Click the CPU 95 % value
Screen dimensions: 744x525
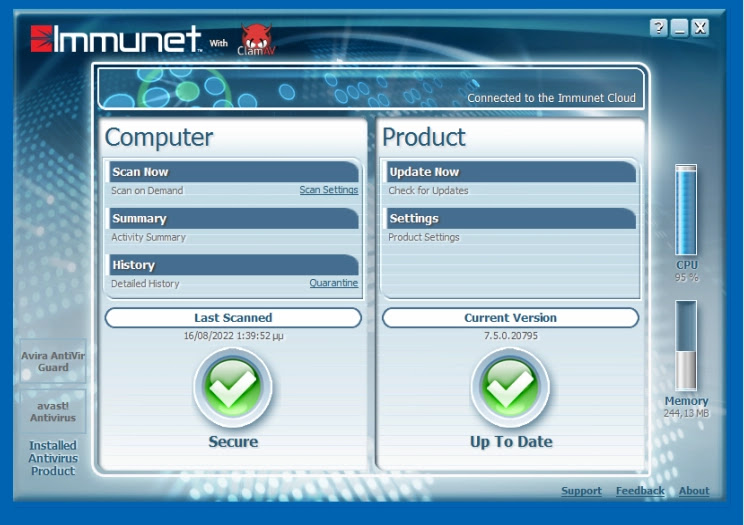click(687, 277)
